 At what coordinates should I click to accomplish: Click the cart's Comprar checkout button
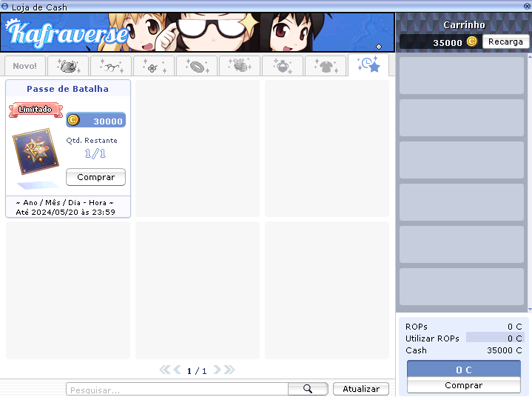coord(464,385)
